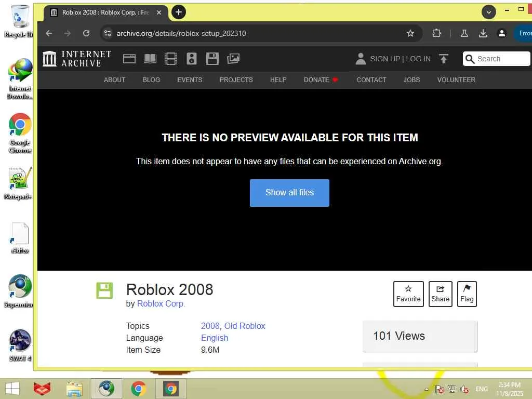Close the Roblox 2008 tab
The image size is (532, 399).
(159, 12)
